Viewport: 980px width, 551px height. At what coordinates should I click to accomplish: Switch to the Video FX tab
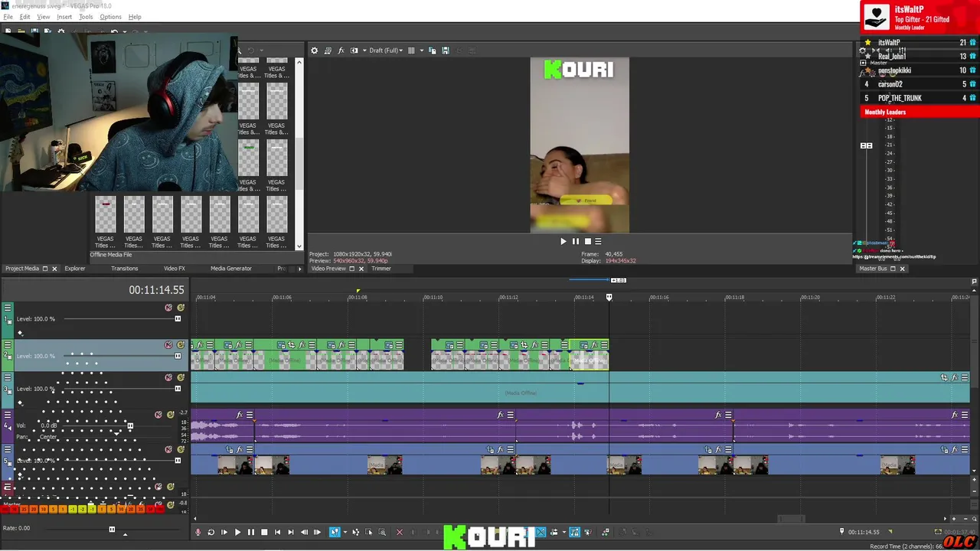pos(175,269)
